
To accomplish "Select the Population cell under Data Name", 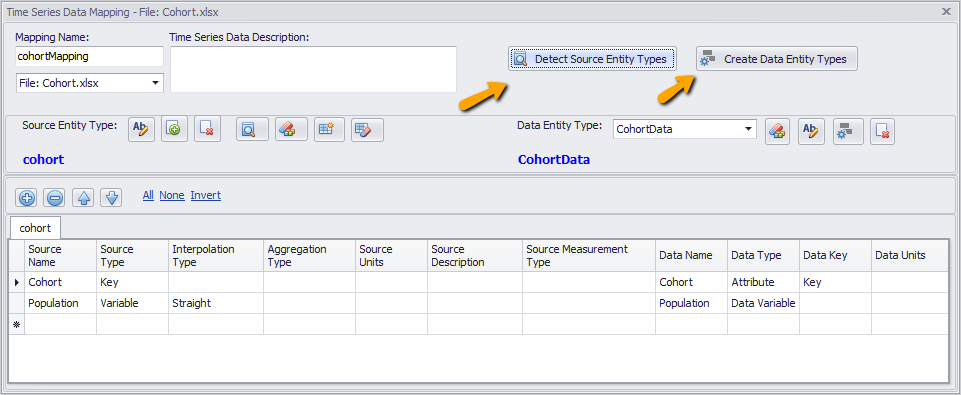I will tap(691, 303).
